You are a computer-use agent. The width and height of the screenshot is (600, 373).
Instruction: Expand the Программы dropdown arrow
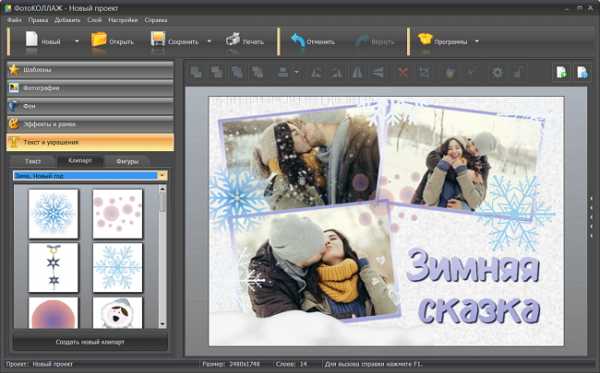coord(477,41)
